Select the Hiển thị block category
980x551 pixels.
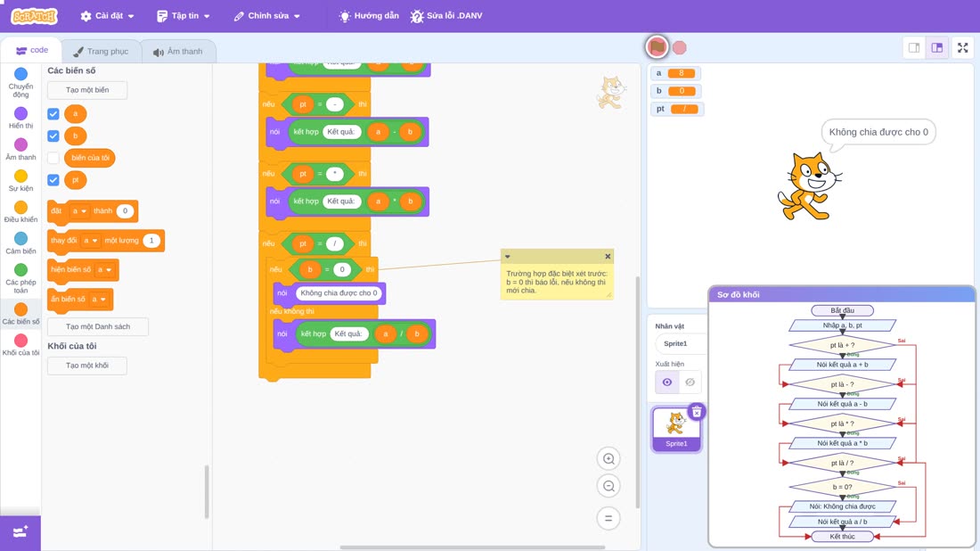(x=20, y=118)
